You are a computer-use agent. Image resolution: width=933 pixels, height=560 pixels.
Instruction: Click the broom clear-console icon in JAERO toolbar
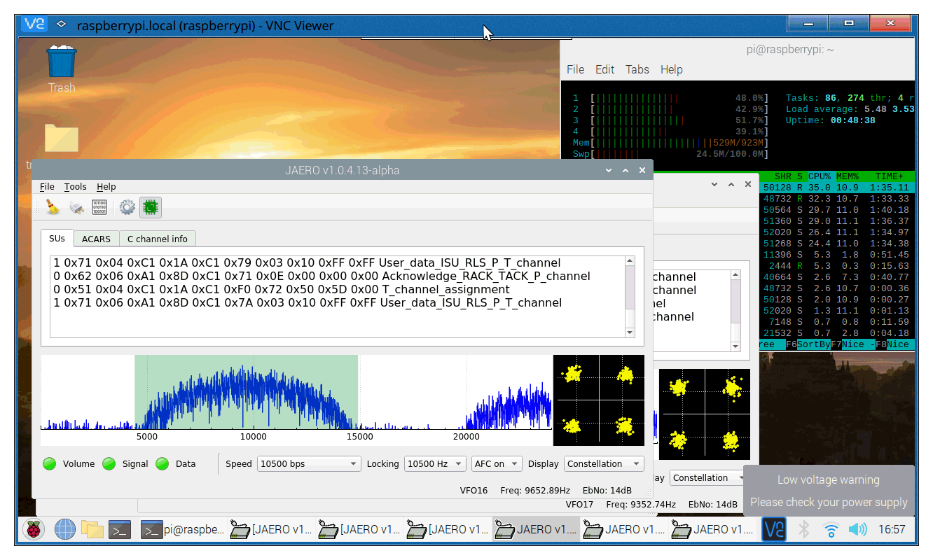(53, 206)
